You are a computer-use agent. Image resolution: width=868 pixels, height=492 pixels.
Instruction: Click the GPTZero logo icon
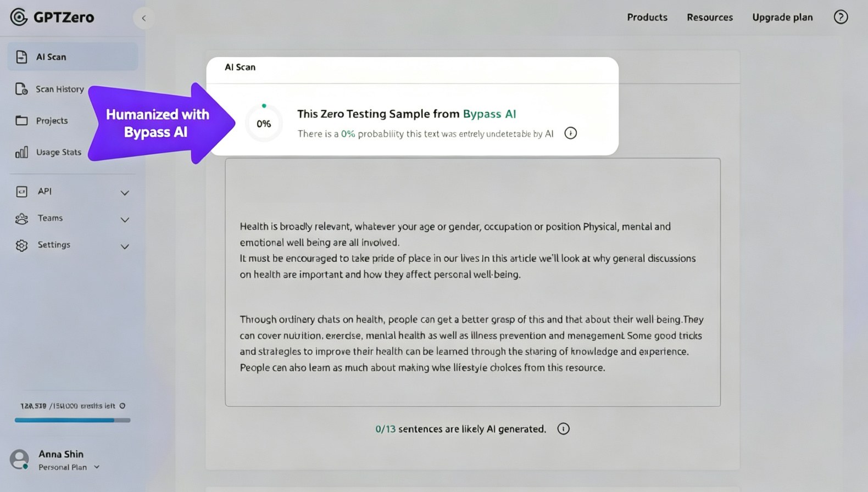(19, 17)
